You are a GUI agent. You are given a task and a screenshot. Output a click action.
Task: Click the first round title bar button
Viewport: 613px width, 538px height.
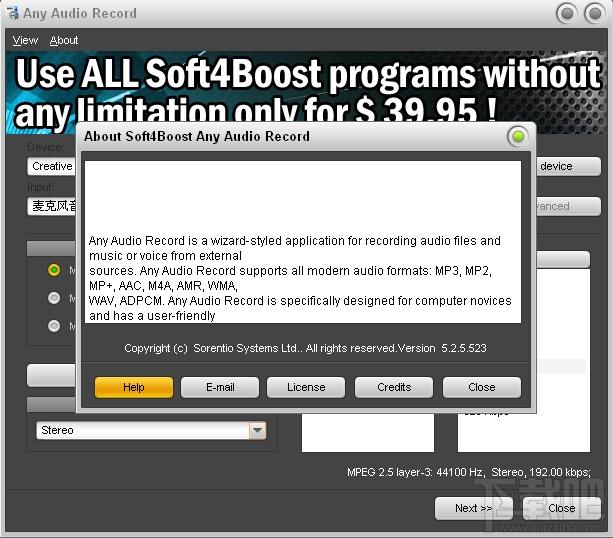tap(566, 14)
